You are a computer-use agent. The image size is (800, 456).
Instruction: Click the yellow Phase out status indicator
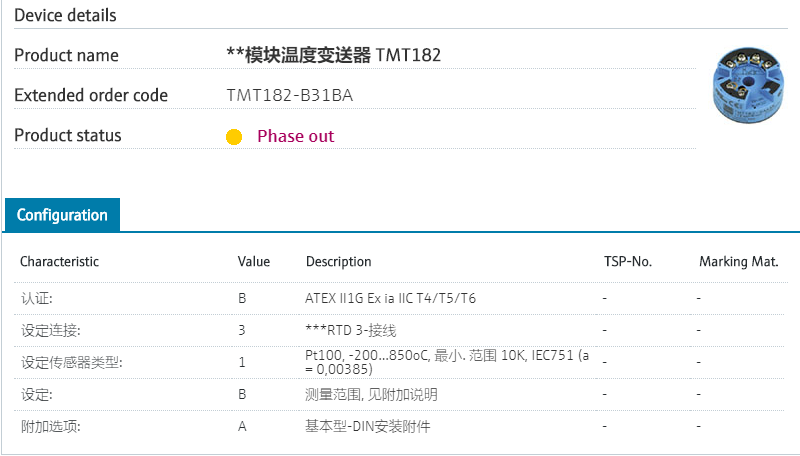(234, 137)
